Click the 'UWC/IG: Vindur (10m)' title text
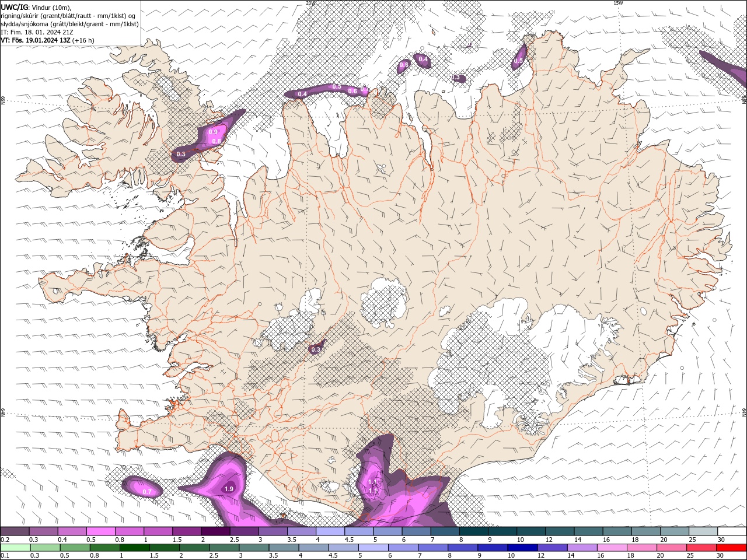The height and width of the screenshot is (560, 747). click(36, 7)
